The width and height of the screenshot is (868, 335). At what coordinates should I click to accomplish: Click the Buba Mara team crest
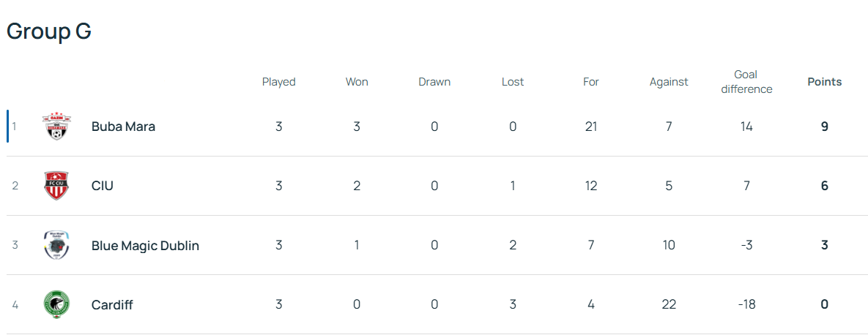point(56,127)
